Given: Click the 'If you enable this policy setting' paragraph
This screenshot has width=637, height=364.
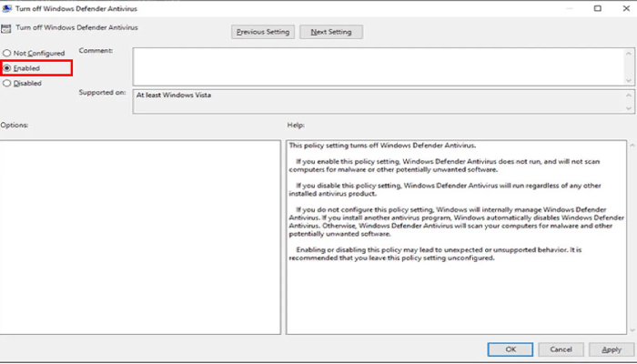Looking at the screenshot, I should [x=444, y=166].
